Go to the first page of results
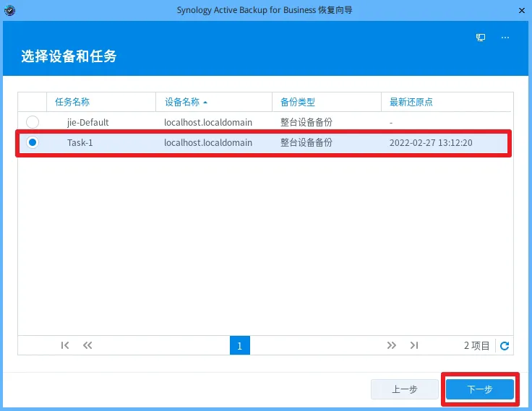The height and width of the screenshot is (411, 532). pyautogui.click(x=65, y=345)
